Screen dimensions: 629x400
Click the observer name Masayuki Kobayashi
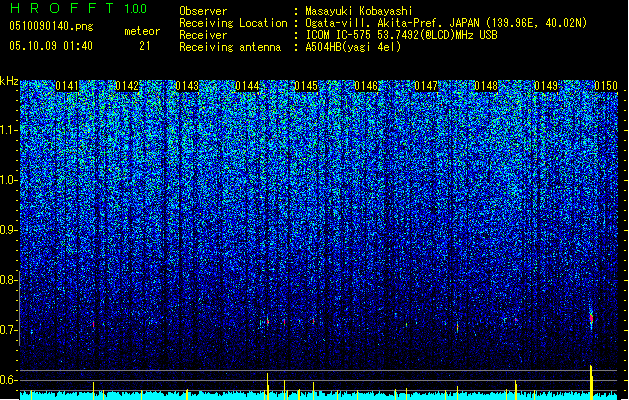coord(359,11)
